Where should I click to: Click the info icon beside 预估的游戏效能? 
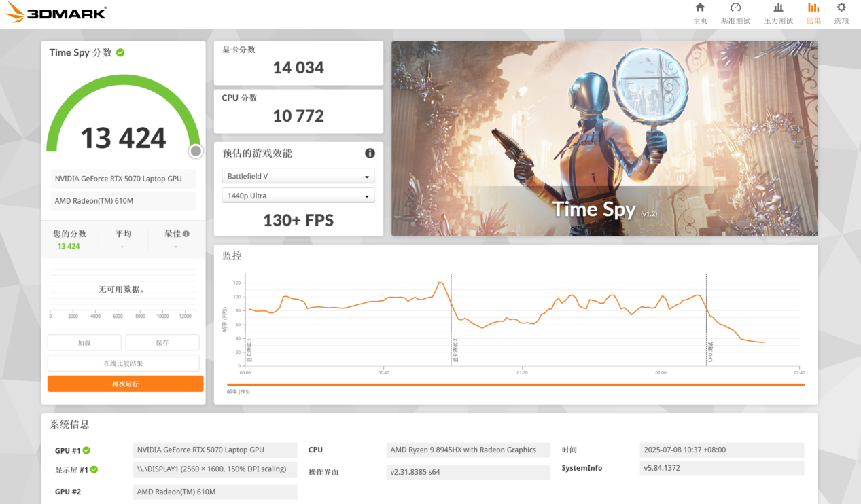click(x=370, y=154)
